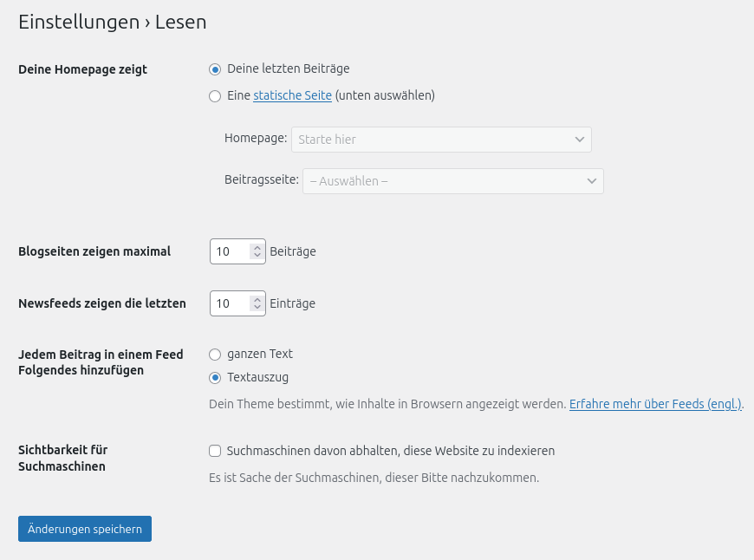Focus the 'Blogseiten zeigen maximal' number field
This screenshot has width=754, height=560.
pos(229,251)
